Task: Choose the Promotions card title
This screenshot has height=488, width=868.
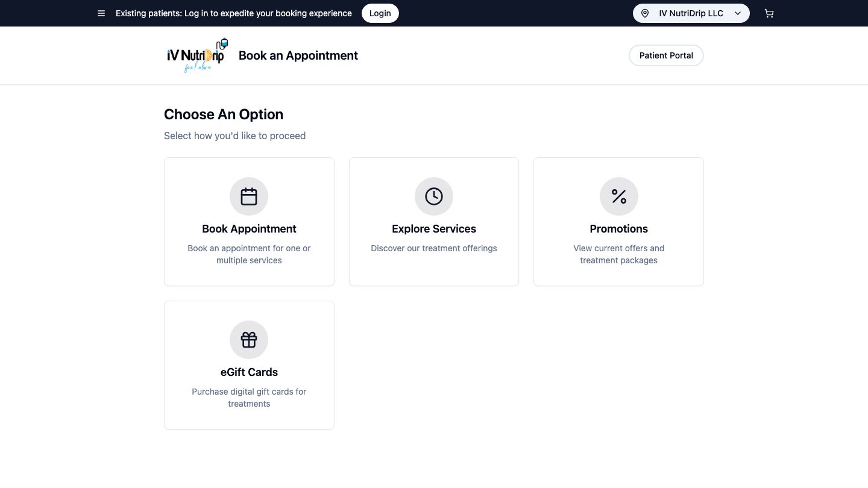Action: click(618, 229)
